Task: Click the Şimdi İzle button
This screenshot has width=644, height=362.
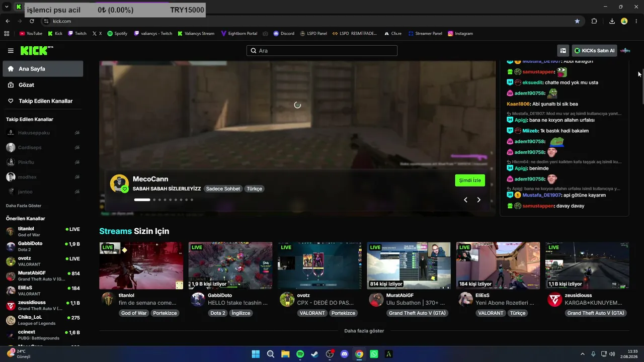Action: pyautogui.click(x=470, y=180)
